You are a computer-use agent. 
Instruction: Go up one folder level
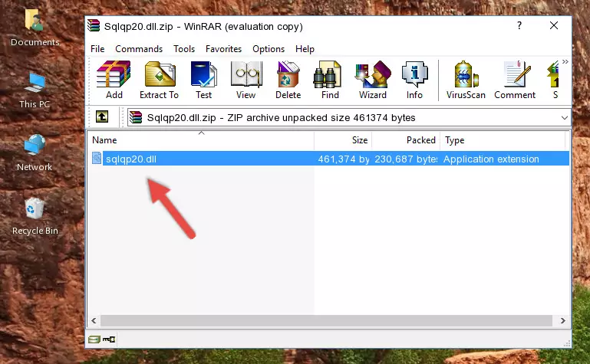pos(102,116)
